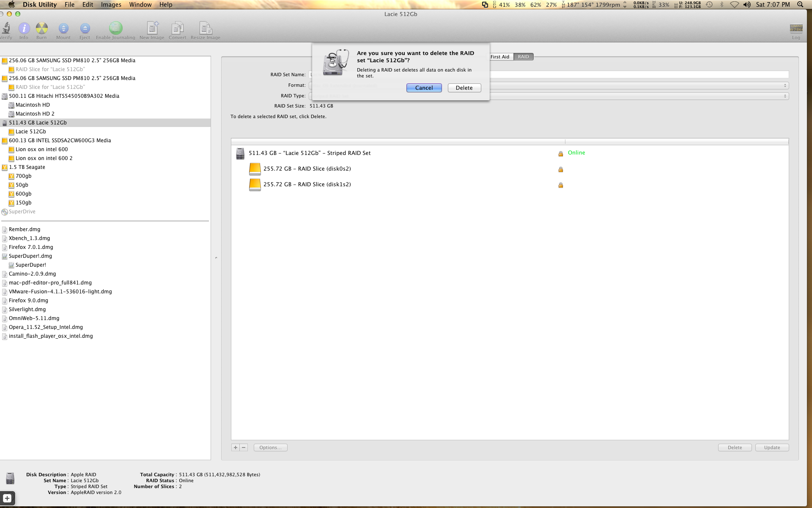Viewport: 812px width, 508px height.
Task: Select SuperDuper!.dmg disk image
Action: (x=30, y=256)
